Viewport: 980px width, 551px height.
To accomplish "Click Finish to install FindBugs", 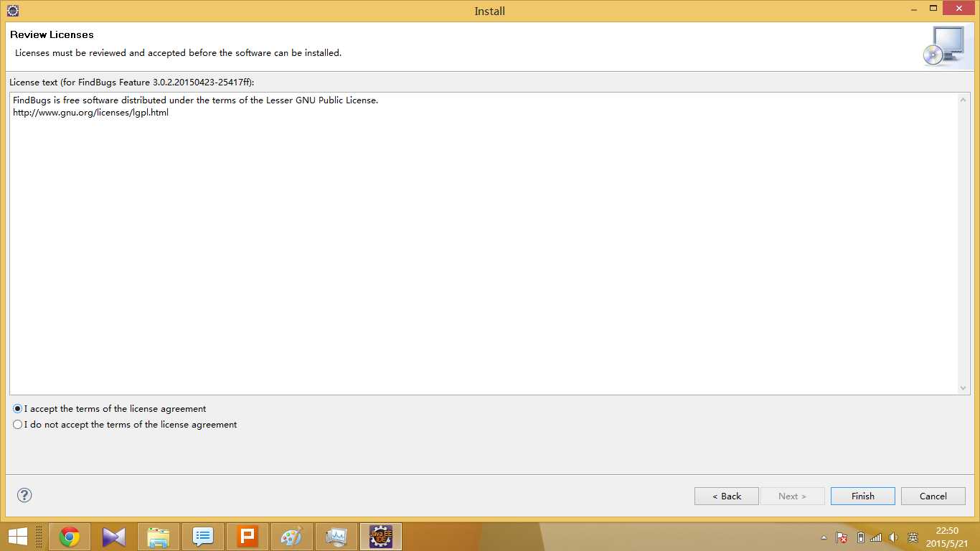I will (863, 496).
